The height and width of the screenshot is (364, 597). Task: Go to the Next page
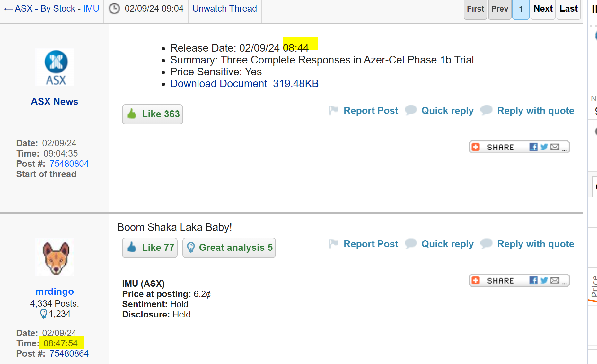coord(543,9)
